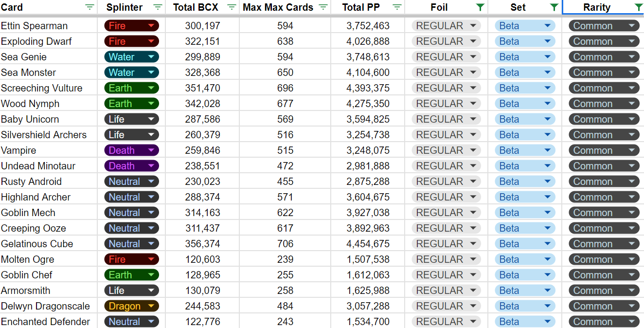Open the active Rarity column filter
644x328 pixels.
[x=639, y=7]
